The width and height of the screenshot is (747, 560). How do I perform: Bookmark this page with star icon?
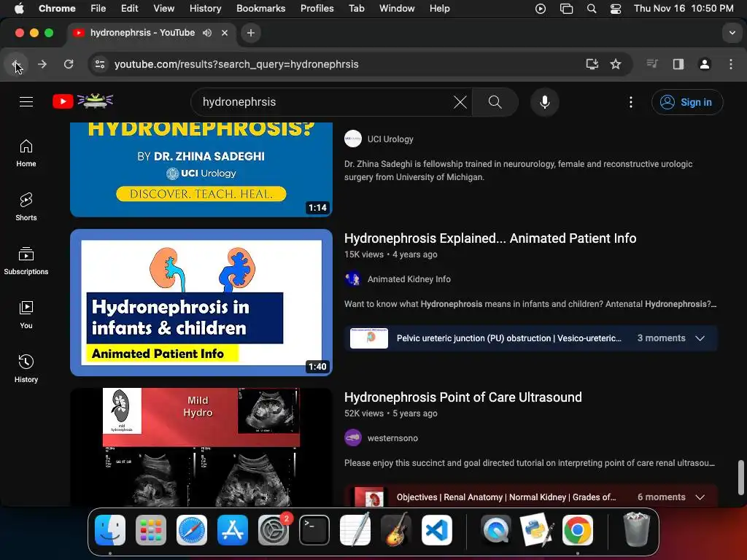616,64
